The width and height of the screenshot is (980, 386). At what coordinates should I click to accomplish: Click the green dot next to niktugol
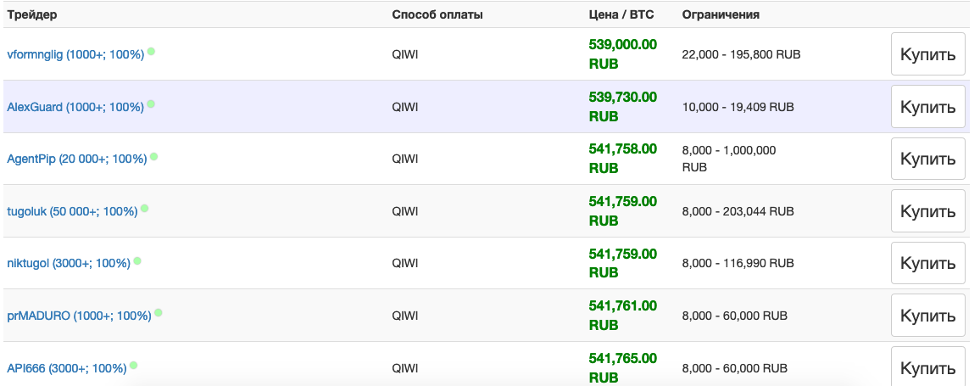click(x=137, y=261)
